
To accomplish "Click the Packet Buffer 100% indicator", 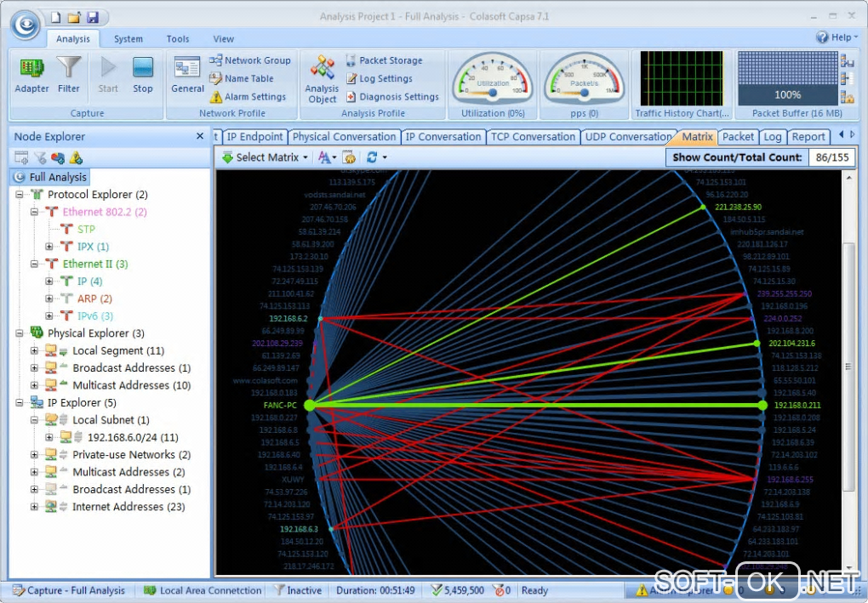I will (788, 78).
